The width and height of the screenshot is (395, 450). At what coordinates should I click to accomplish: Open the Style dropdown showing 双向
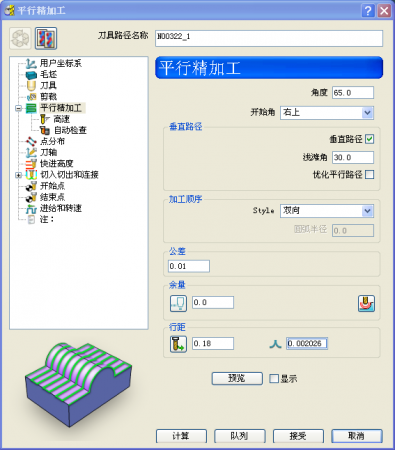pos(327,211)
